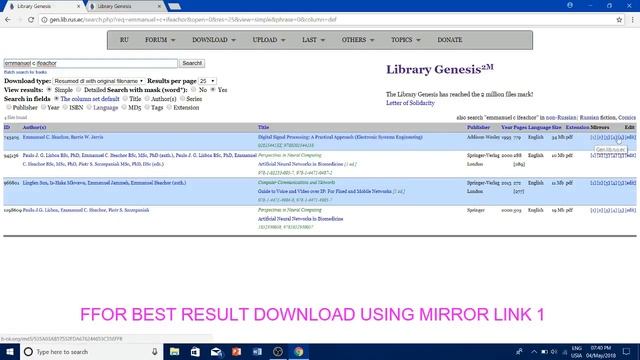This screenshot has width=640, height=360.
Task: Open the volume control in the system tray
Action: (554, 351)
